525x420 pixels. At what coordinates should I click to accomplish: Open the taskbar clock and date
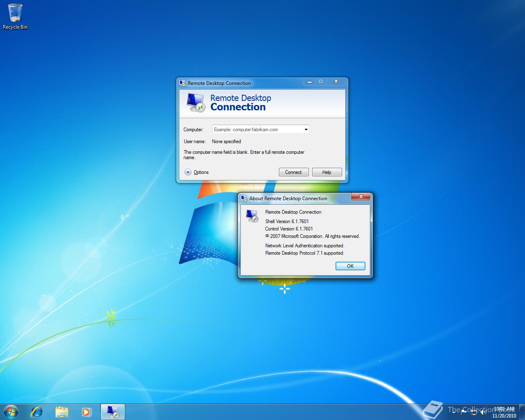pyautogui.click(x=504, y=412)
